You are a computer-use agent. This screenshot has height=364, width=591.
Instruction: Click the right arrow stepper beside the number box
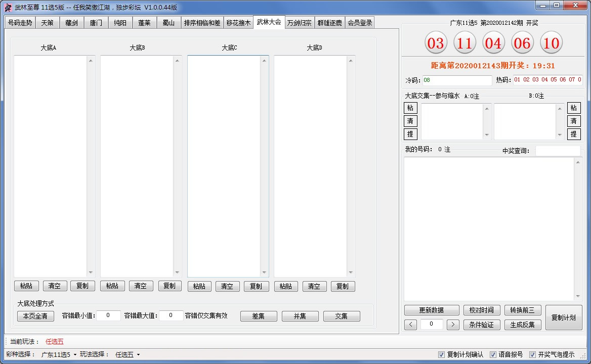coord(452,324)
